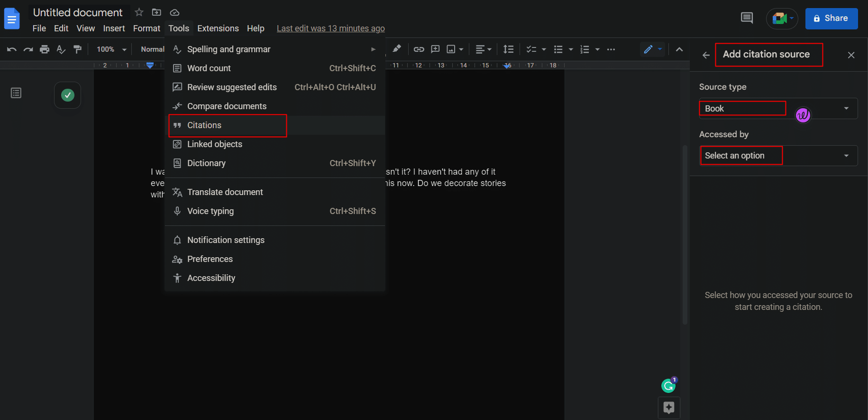
Task: Click the checklist icon
Action: [x=531, y=49]
